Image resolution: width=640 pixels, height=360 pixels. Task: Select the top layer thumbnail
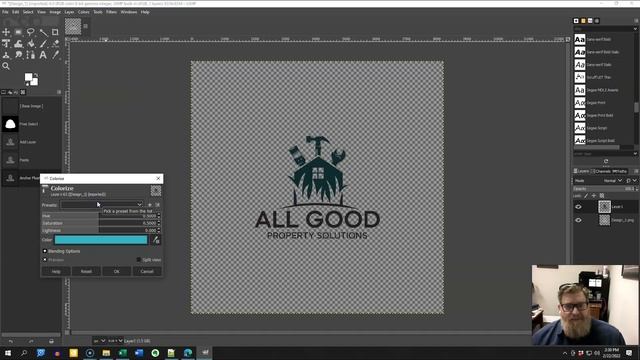[604, 207]
